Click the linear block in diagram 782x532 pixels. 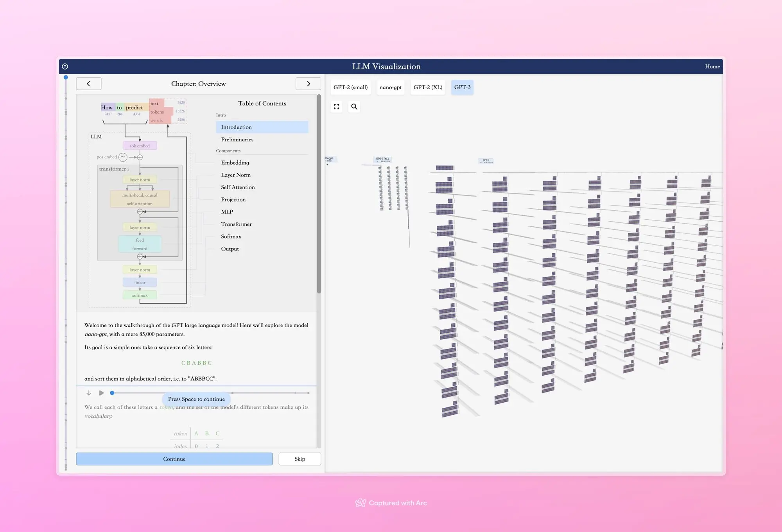pyautogui.click(x=140, y=282)
